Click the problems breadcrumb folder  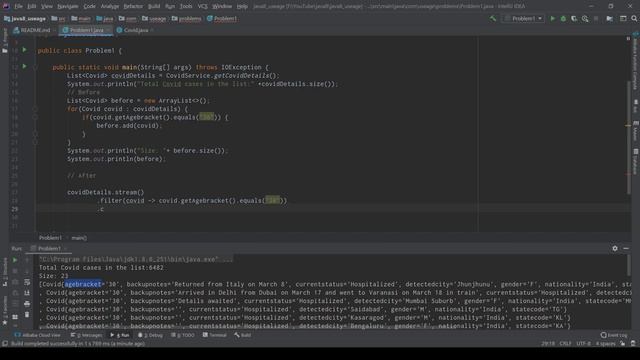tap(186, 18)
